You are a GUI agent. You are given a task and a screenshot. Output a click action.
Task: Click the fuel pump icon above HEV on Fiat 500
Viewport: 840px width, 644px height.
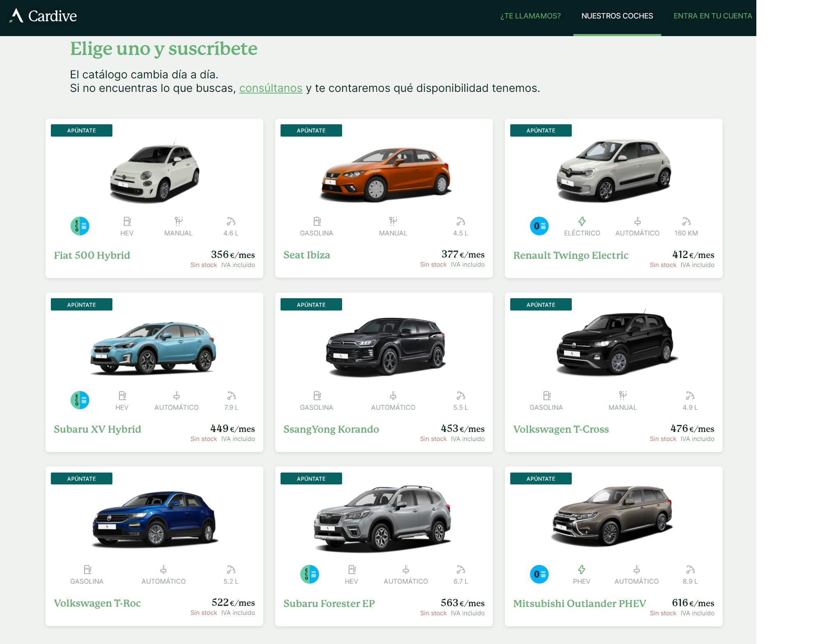coord(127,222)
